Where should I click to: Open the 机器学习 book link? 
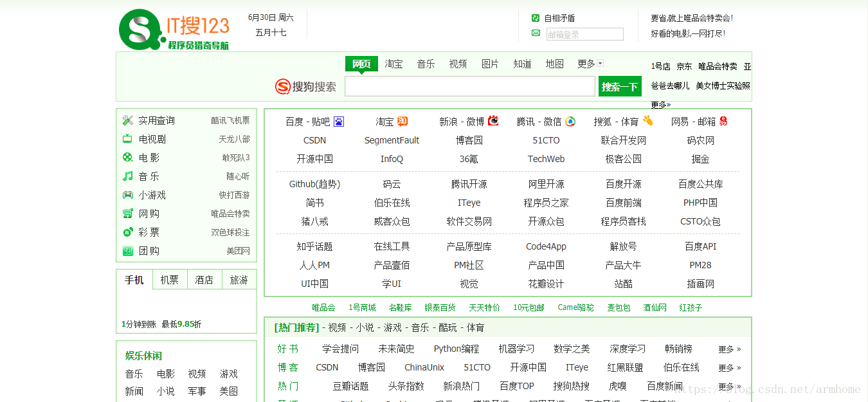coord(516,349)
